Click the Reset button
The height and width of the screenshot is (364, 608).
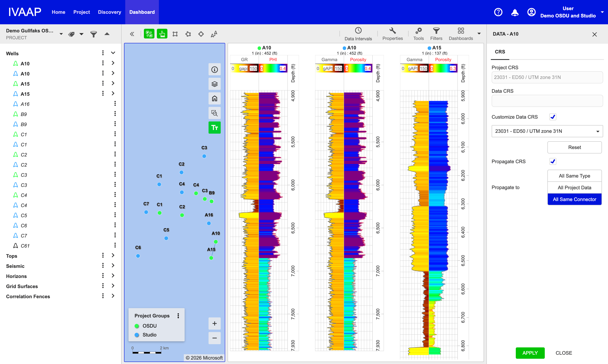point(574,147)
